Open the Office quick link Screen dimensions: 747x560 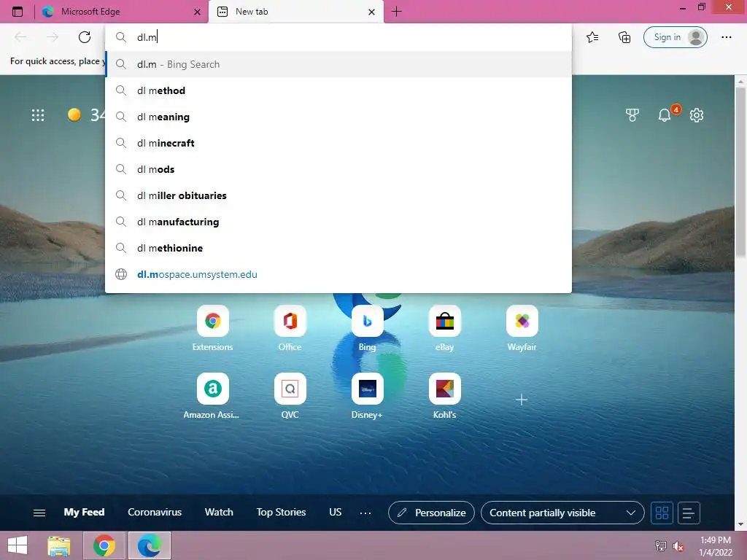[290, 328]
